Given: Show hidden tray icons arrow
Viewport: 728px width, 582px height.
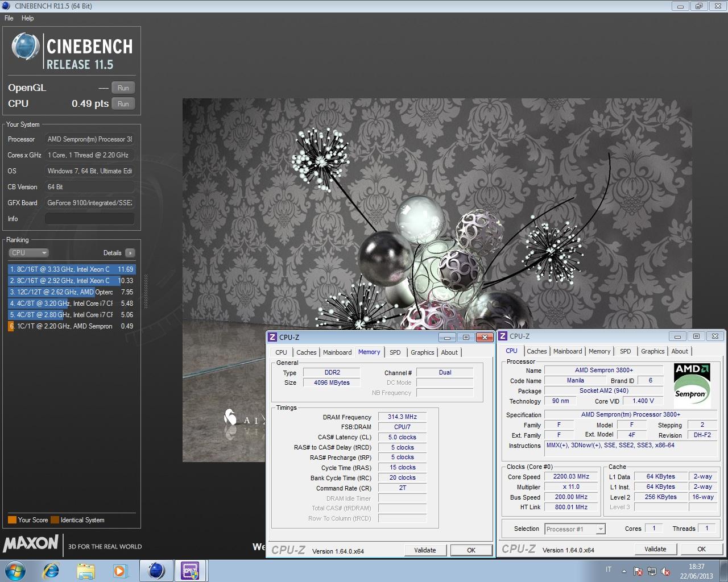Looking at the screenshot, I should (624, 571).
